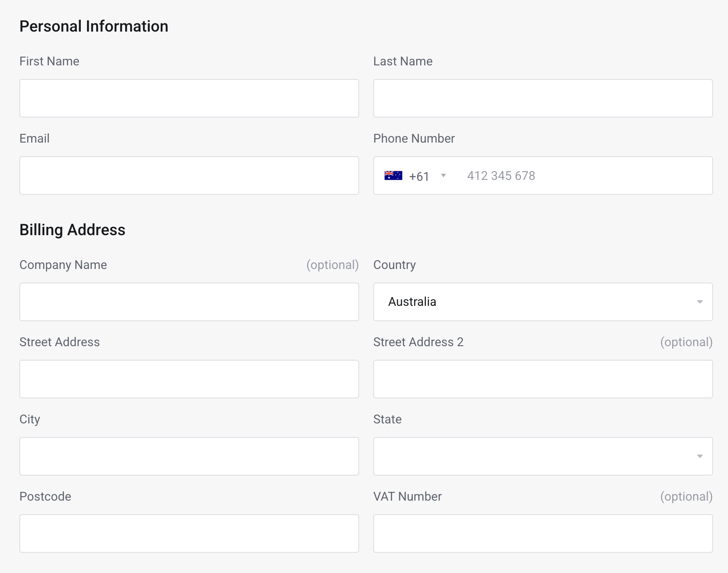Click the (optional) text beside Street Address 2
728x573 pixels.
click(686, 342)
